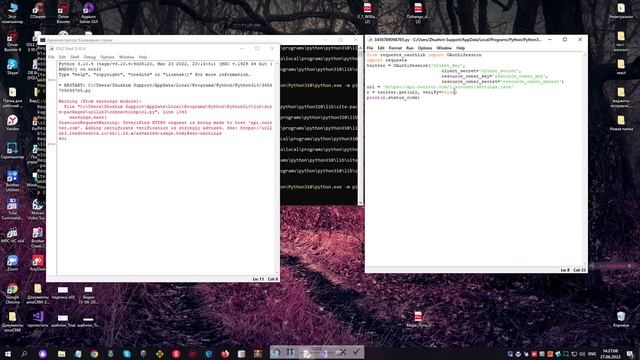This screenshot has width=640, height=360.
Task: Open Run menu in the editor window
Action: [410, 48]
